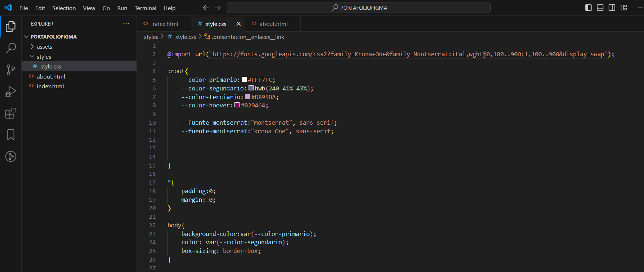The width and height of the screenshot is (644, 272).
Task: Close the style.css tab
Action: 238,24
